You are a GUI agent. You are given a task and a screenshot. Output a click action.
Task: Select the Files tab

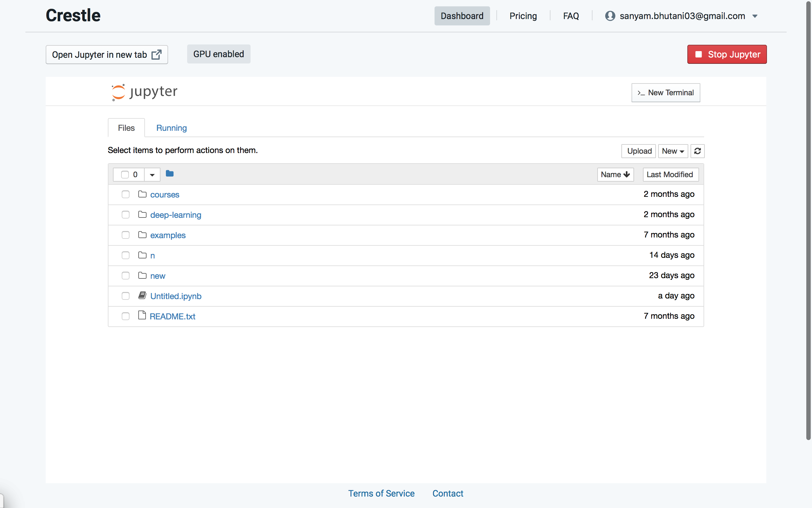pos(126,128)
